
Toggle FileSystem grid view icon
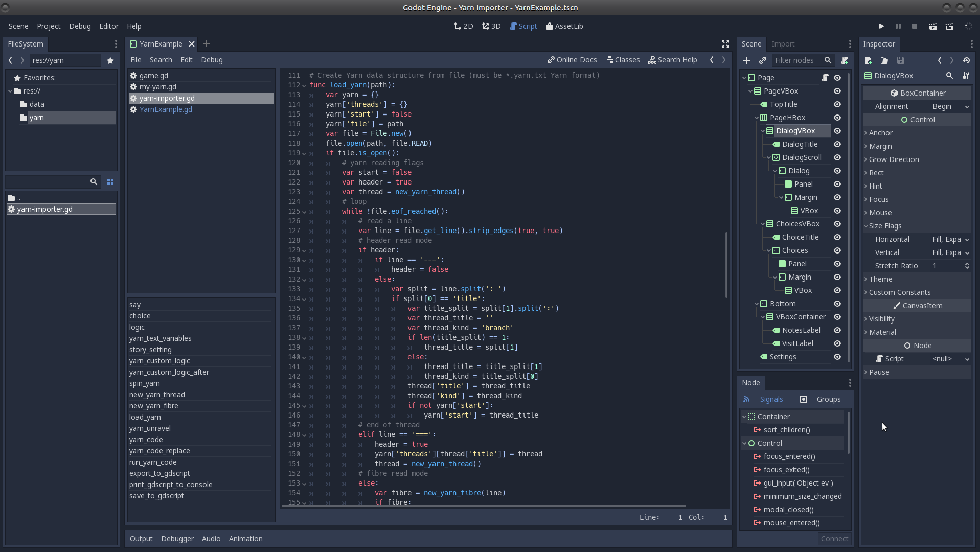[x=110, y=182]
